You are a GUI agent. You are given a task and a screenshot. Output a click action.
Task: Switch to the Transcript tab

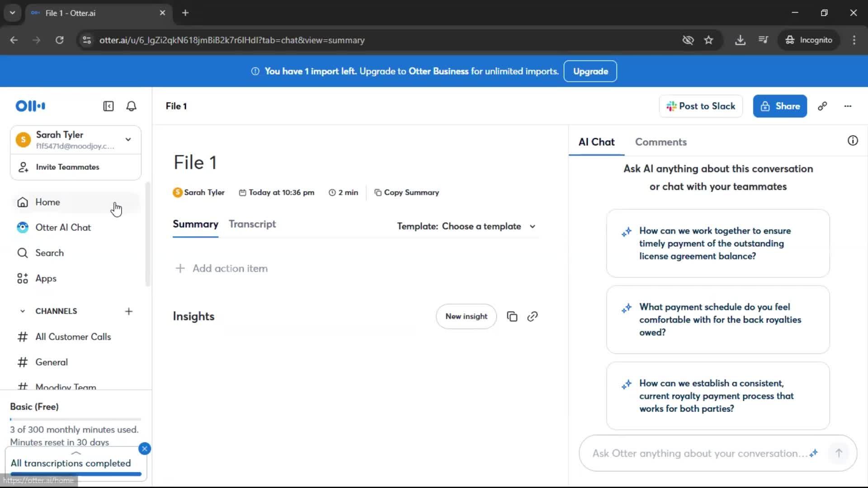pyautogui.click(x=252, y=225)
